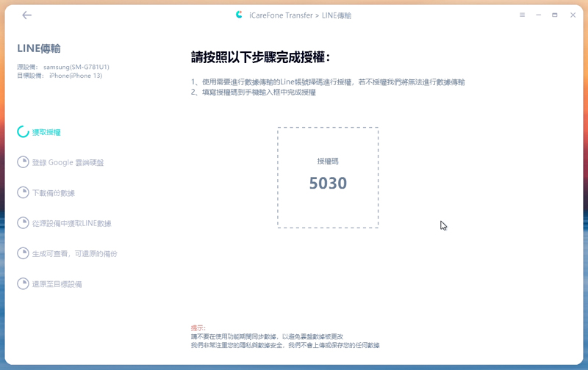This screenshot has width=588, height=370.
Task: Click the LINE傳輸 sidebar heading
Action: tap(38, 48)
